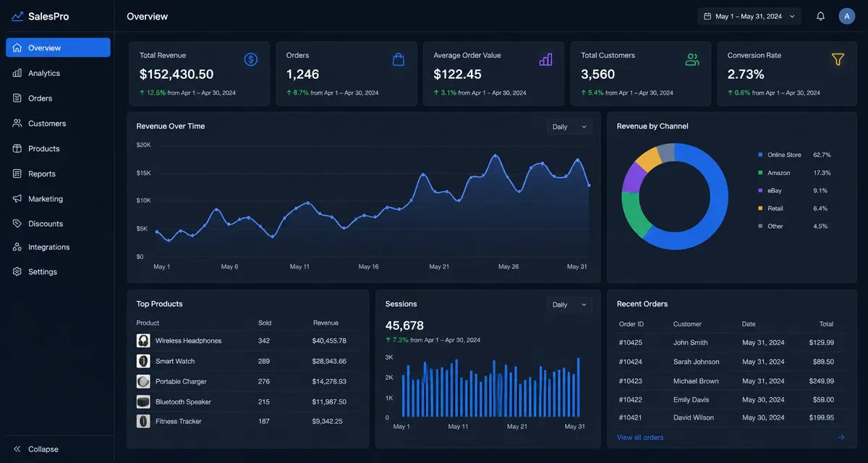The height and width of the screenshot is (463, 868).
Task: Click the $28,943.66 Smart Watch revenue
Action: (x=329, y=361)
